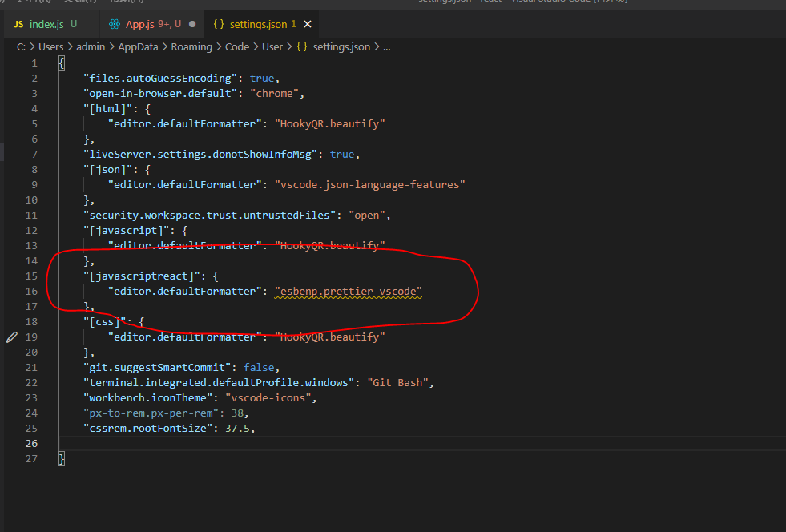Click the braces icon in the breadcrumb
This screenshot has width=786, height=532.
(x=302, y=46)
